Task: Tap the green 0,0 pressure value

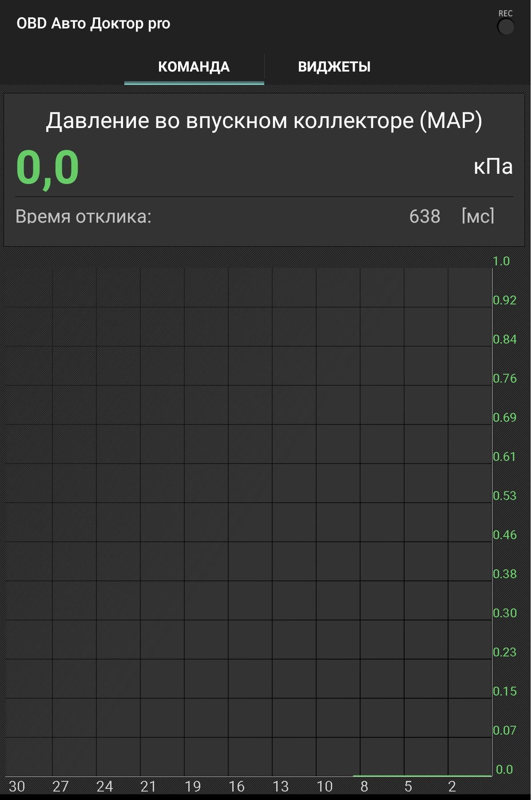Action: coord(48,168)
